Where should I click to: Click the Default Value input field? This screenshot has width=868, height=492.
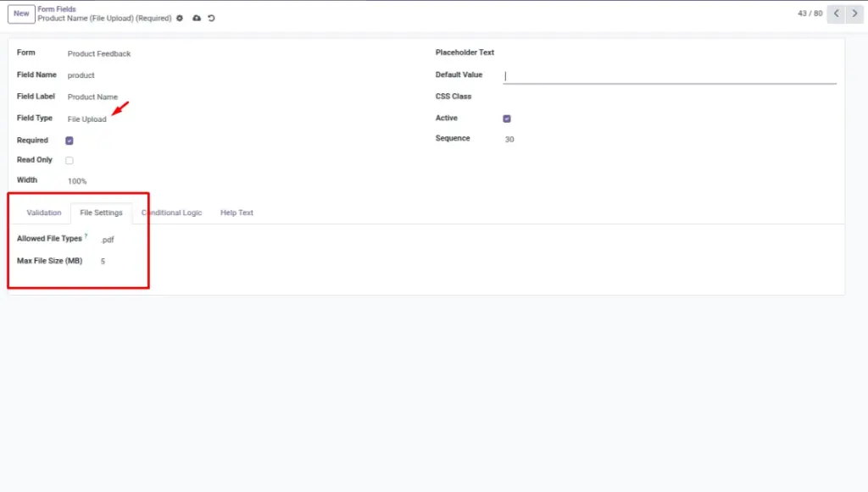point(670,75)
